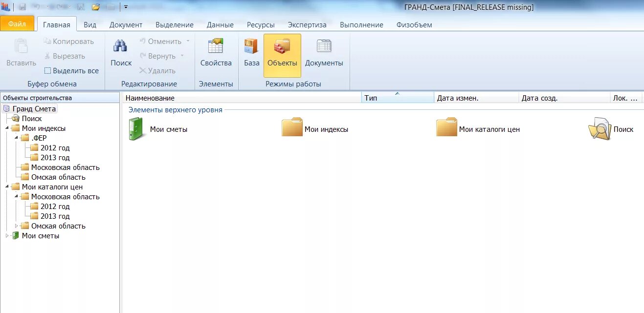The image size is (644, 313).
Task: Collapse Московская область under Мои каталоги цен
Action: (x=17, y=197)
